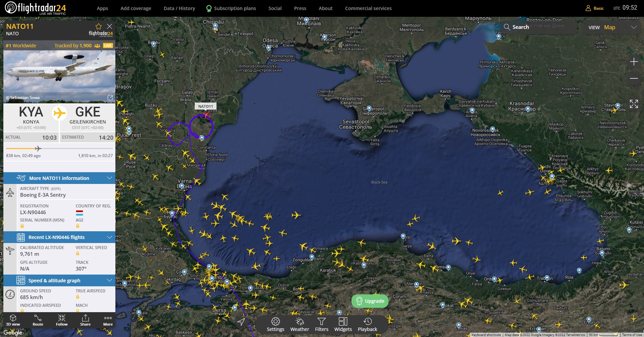Open Subscription plans menu item
The image size is (644, 337).
234,8
